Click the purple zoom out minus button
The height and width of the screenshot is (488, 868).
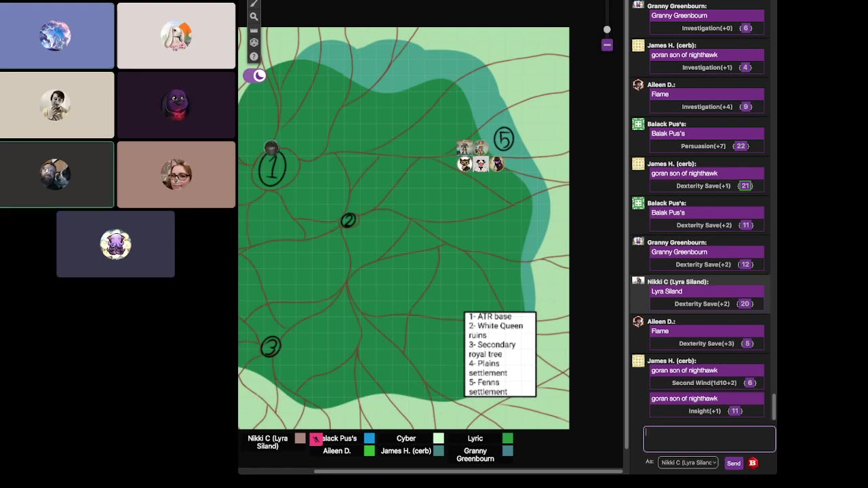point(607,45)
